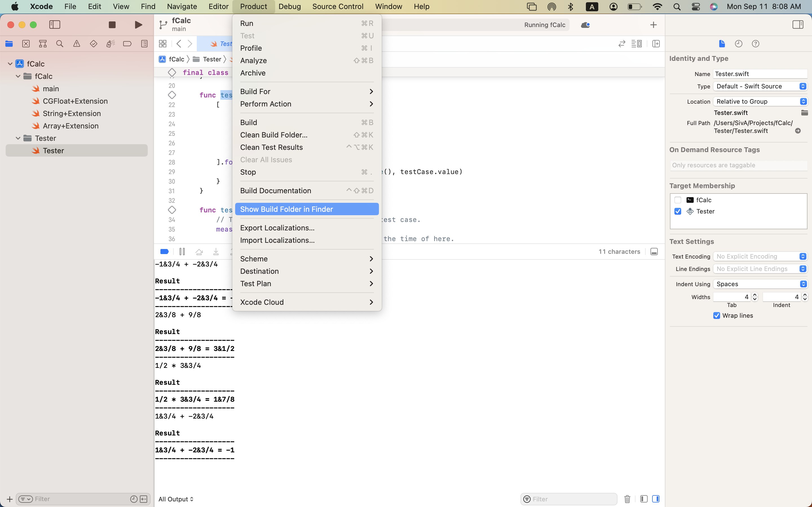This screenshot has height=507, width=812.
Task: Open the Debug navigator
Action: [x=111, y=44]
